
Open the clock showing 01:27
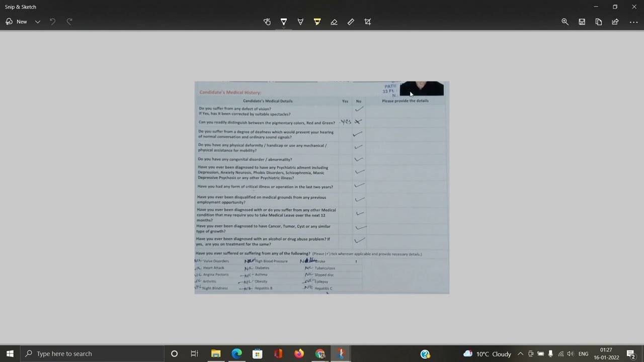click(606, 353)
